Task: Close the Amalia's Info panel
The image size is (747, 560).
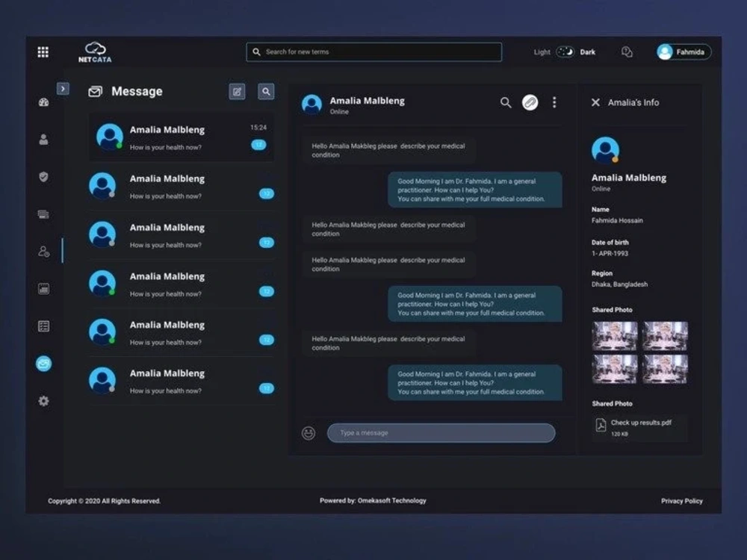Action: tap(595, 102)
